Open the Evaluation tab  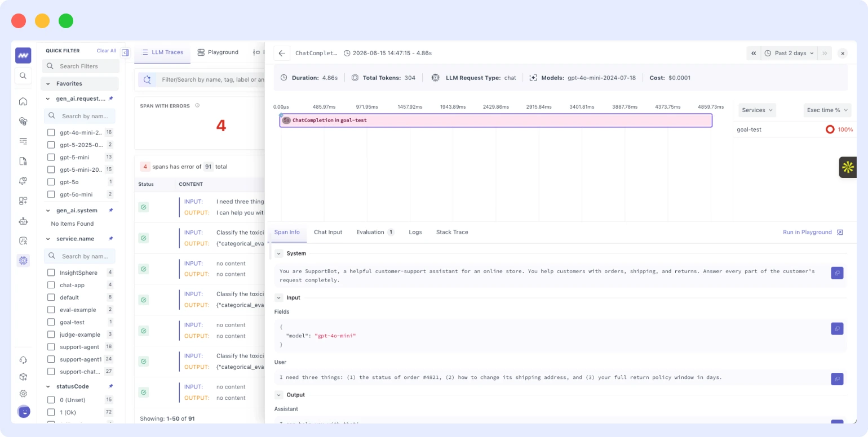tap(375, 232)
